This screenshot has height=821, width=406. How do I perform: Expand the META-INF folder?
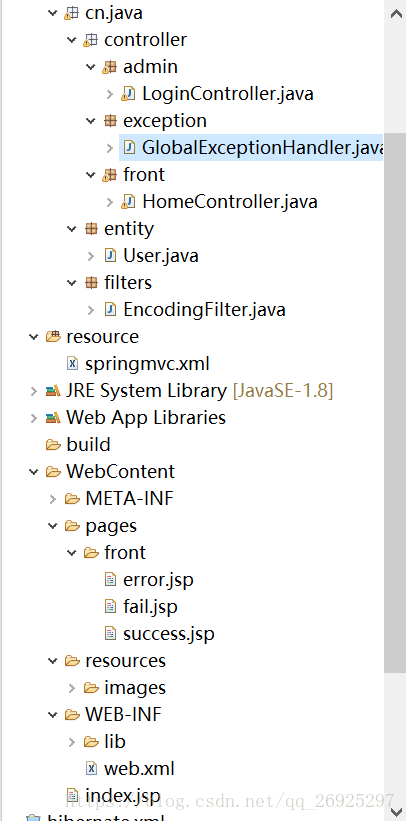pos(52,499)
